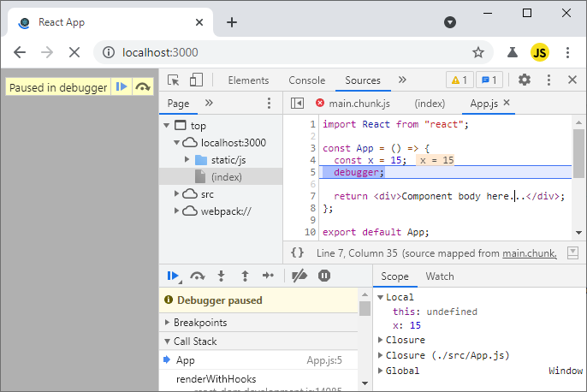The image size is (587, 392).
Task: Click the debugger sidebar scrollbar thumb
Action: click(x=365, y=308)
